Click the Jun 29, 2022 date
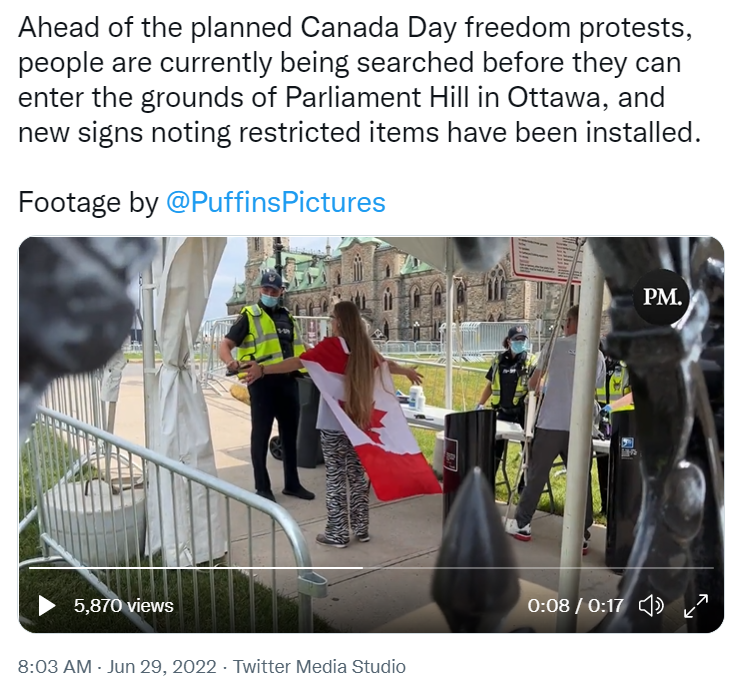The height and width of the screenshot is (679, 742). click(161, 666)
